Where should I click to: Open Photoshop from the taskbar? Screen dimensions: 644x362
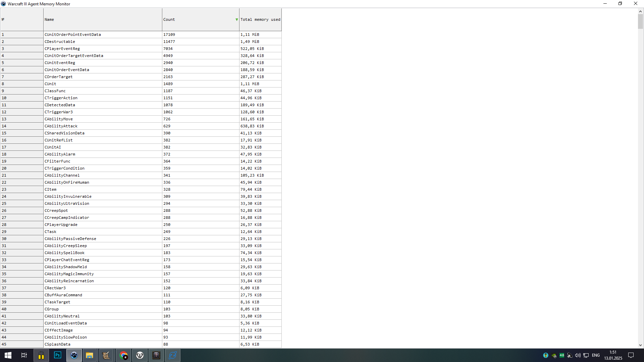(57, 355)
